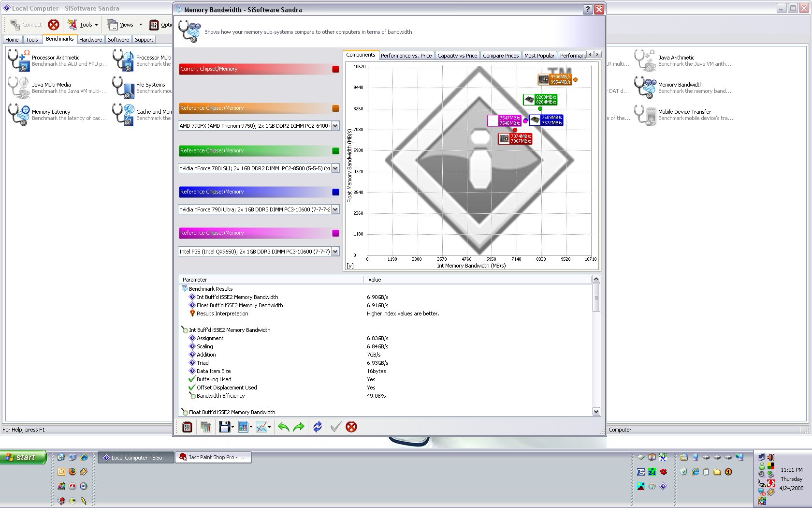Switch to the Support tab
Viewport: 812px width, 508px height.
pyautogui.click(x=144, y=40)
